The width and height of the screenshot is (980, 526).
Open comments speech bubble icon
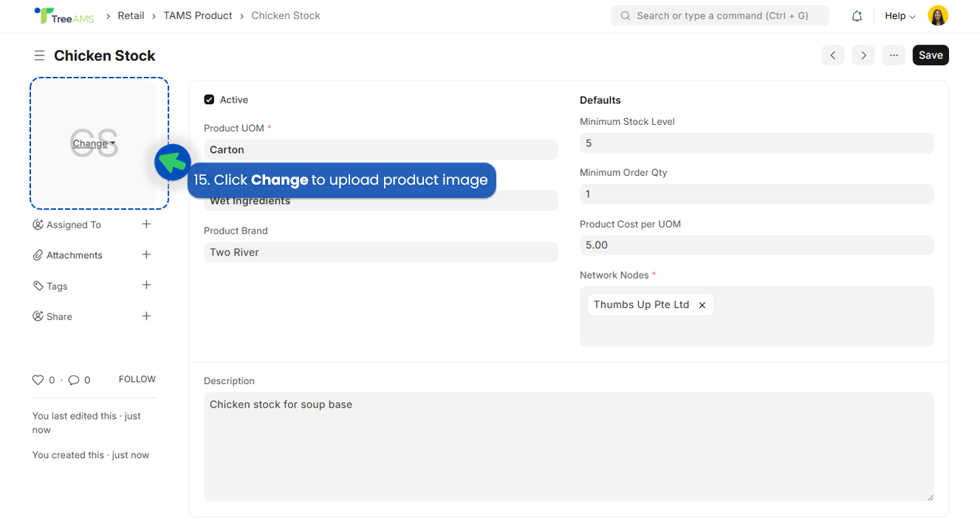click(x=74, y=380)
